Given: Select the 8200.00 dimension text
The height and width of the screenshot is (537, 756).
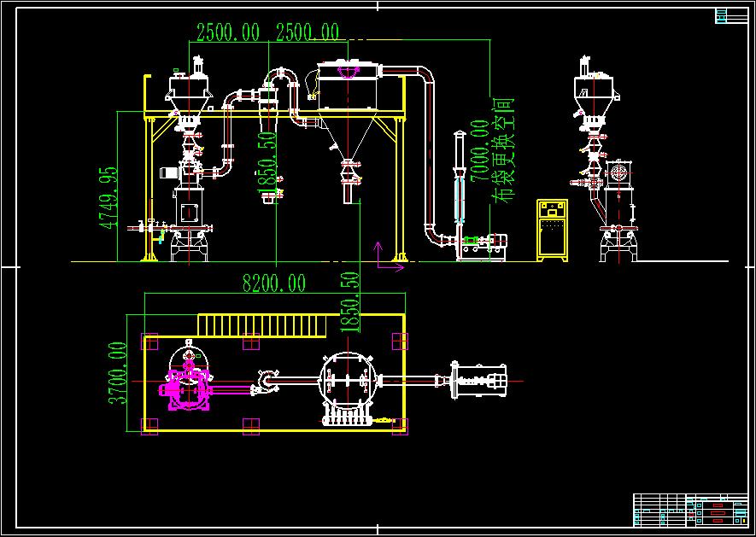Looking at the screenshot, I should click(274, 283).
